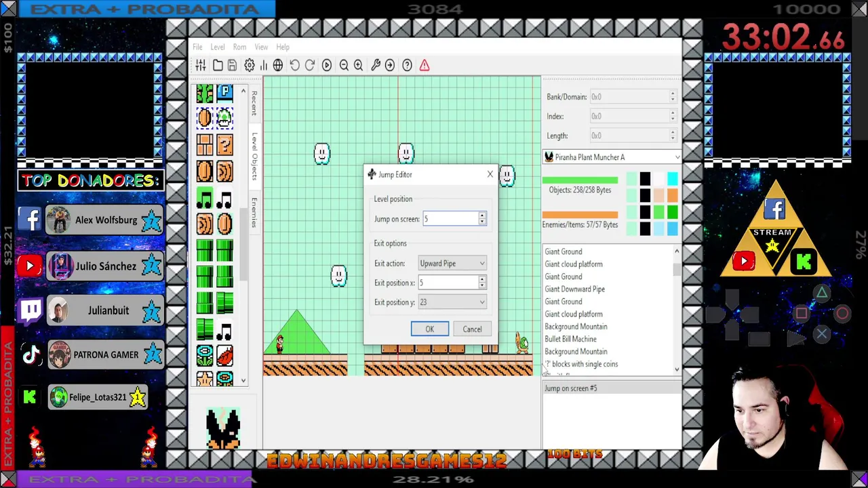Click Mario in the level canvas

[x=279, y=344]
